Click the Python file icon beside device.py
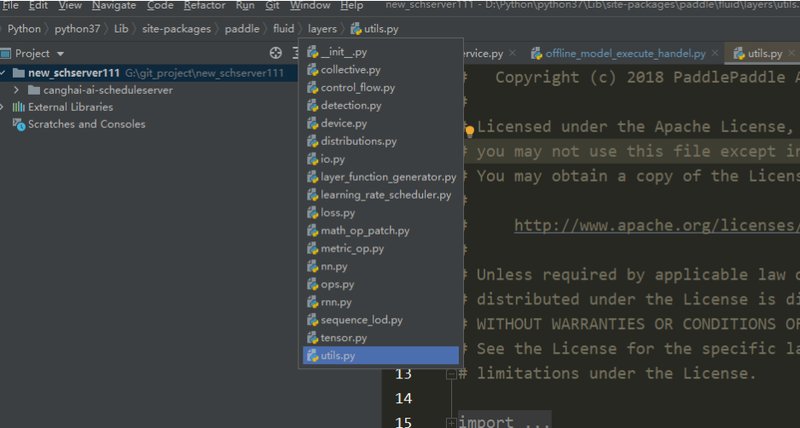This screenshot has width=800, height=428. click(x=313, y=123)
